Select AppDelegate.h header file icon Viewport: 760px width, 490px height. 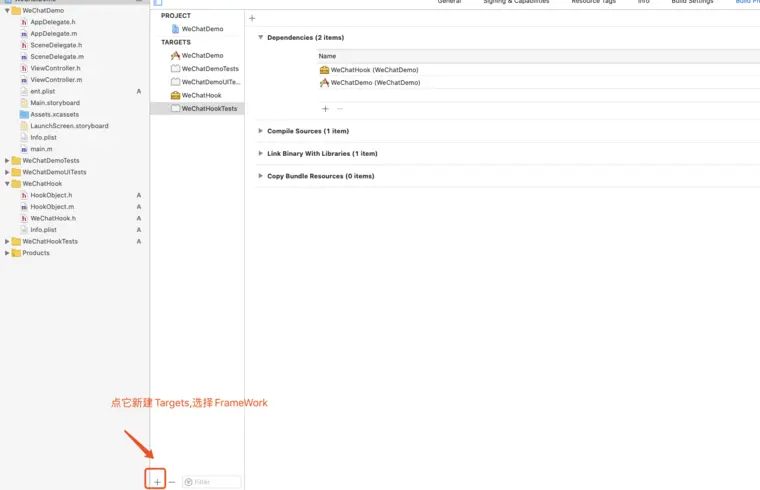point(24,22)
